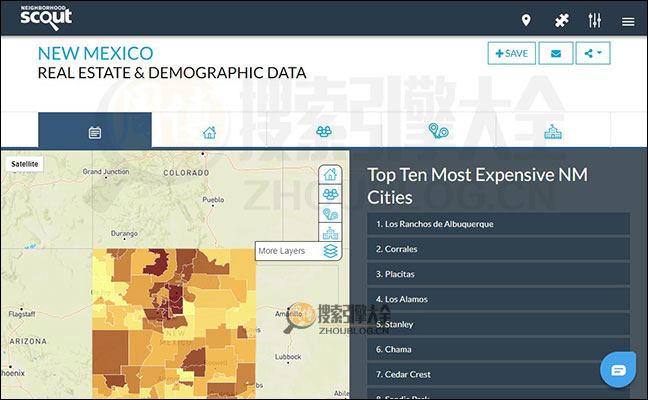The height and width of the screenshot is (400, 648).
Task: Open the crime map-pin tab
Action: point(437,131)
